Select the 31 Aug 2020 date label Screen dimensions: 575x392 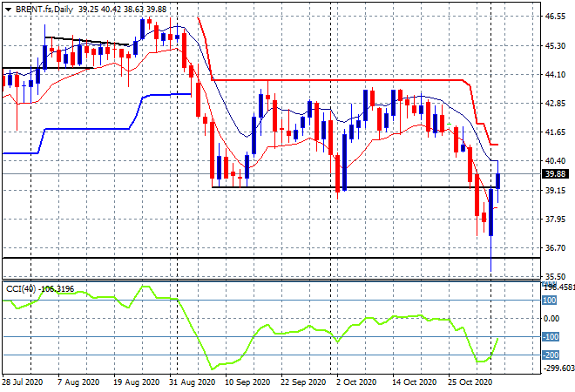pyautogui.click(x=193, y=382)
